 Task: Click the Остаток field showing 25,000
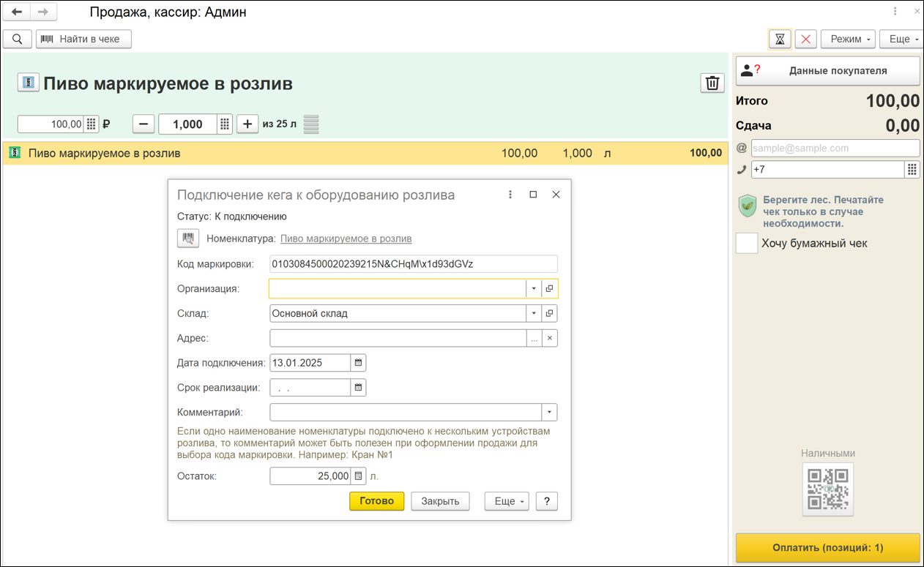[x=310, y=476]
